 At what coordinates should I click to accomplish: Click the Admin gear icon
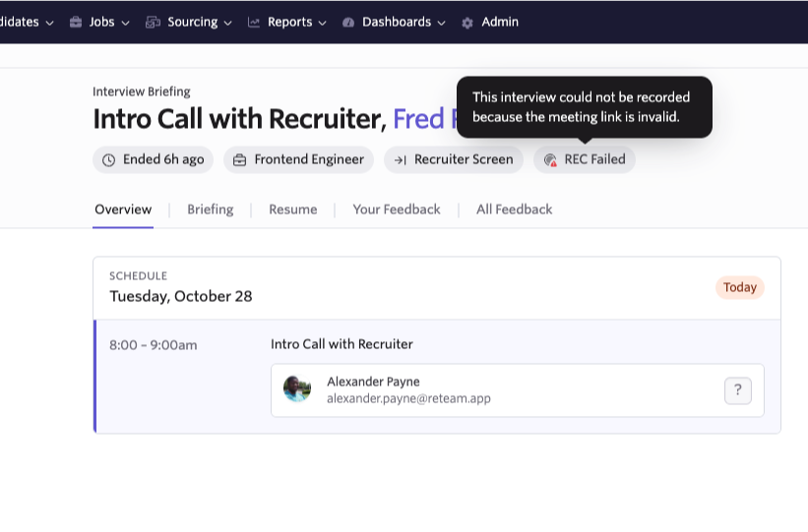point(467,23)
